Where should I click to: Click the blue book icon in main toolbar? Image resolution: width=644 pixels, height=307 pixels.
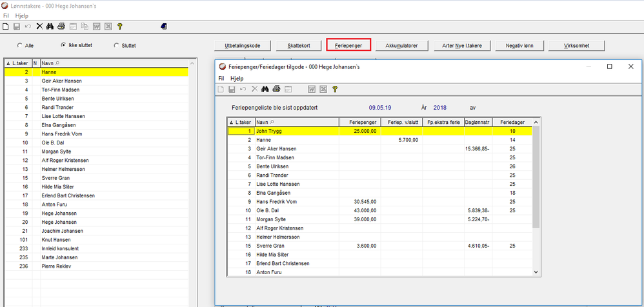point(164,26)
